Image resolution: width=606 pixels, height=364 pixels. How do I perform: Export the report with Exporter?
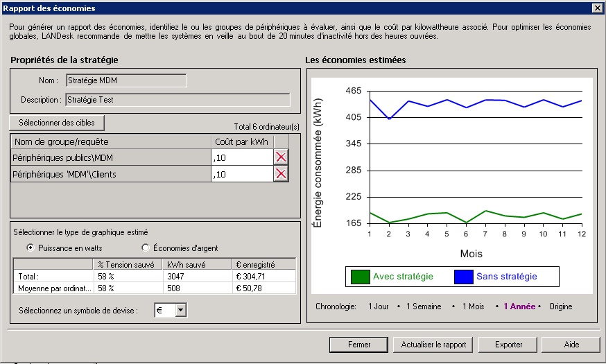point(509,345)
